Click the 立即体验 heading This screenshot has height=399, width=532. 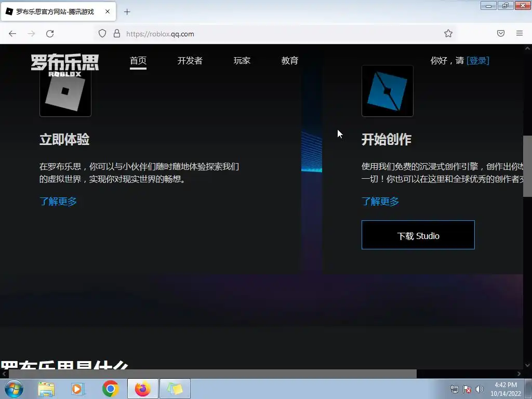tap(64, 139)
